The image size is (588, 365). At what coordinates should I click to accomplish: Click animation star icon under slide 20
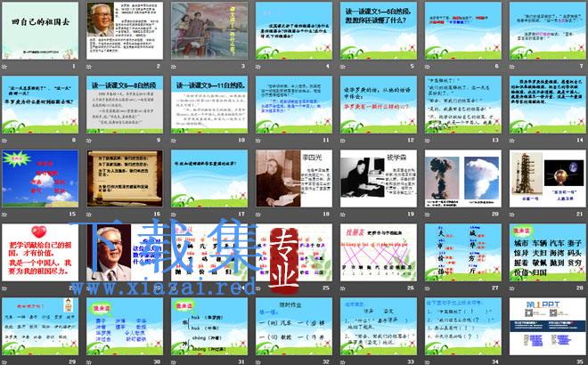point(428,215)
